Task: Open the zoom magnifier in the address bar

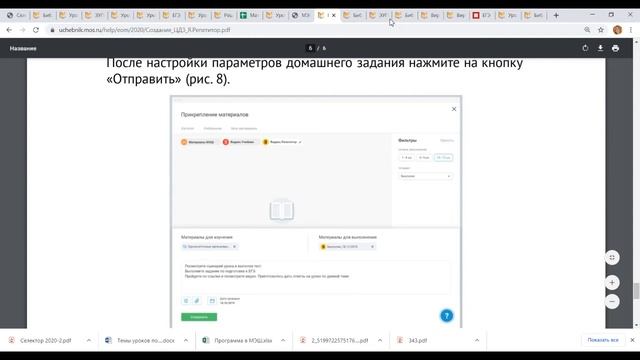Action: pos(587,30)
